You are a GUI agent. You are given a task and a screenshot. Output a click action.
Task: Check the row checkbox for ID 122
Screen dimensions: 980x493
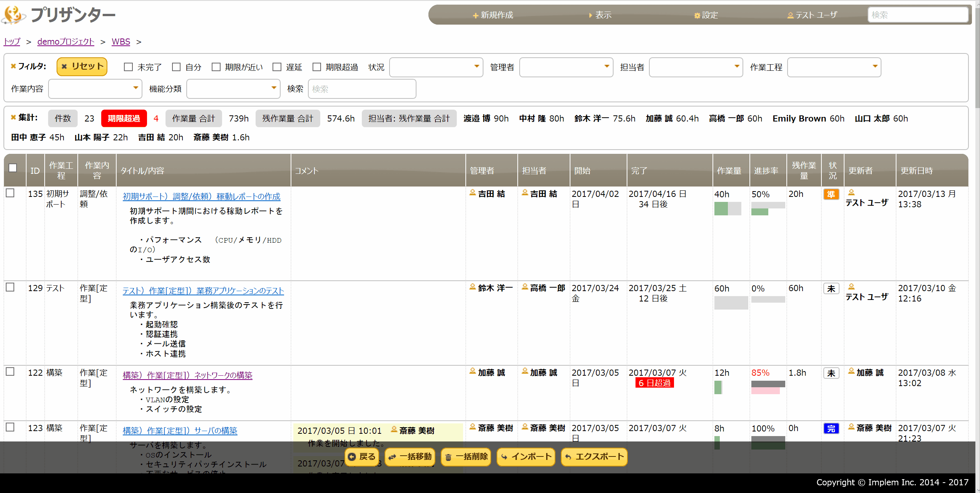click(x=10, y=371)
